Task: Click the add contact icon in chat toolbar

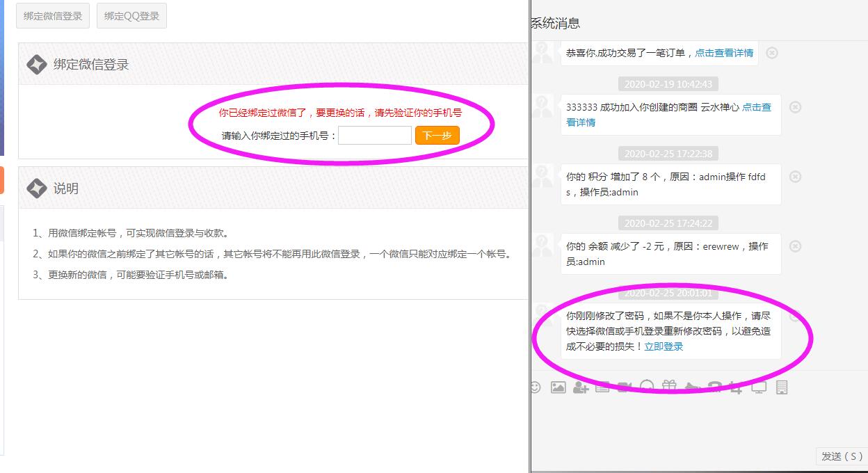Action: point(580,387)
